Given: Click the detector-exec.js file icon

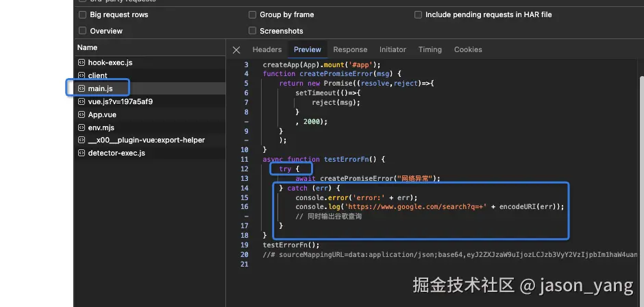Looking at the screenshot, I should [82, 153].
